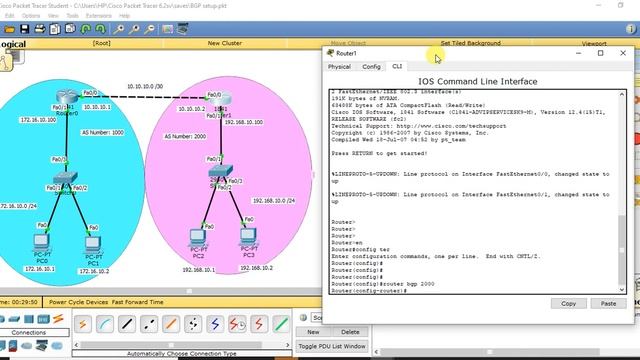Choose the phone cable icon

click(193, 324)
